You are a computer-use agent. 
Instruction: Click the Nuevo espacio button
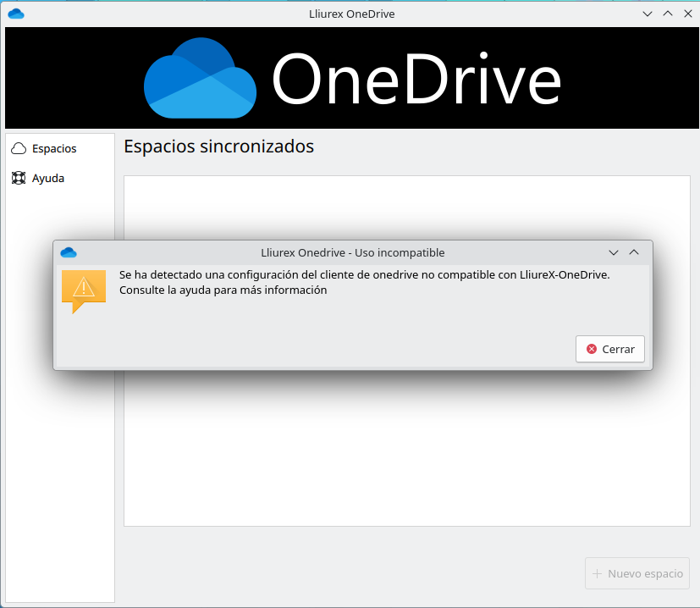coord(637,573)
